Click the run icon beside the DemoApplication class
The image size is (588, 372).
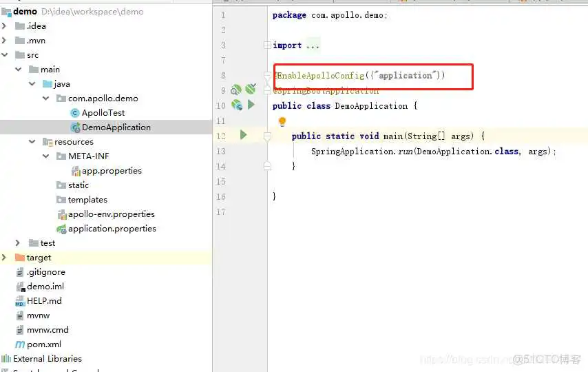coord(251,105)
